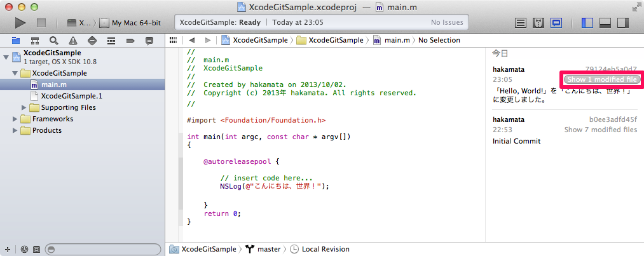
Task: Toggle the bottom Debug area
Action: (605, 23)
